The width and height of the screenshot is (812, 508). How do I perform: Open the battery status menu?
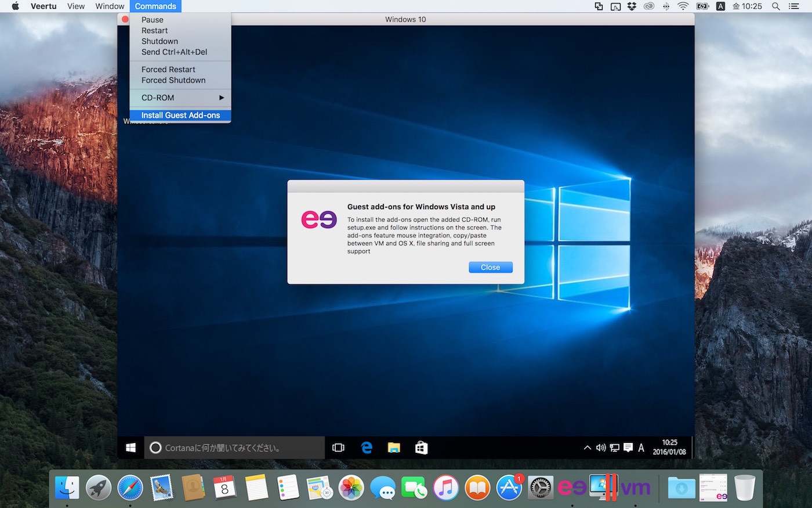[x=702, y=6]
